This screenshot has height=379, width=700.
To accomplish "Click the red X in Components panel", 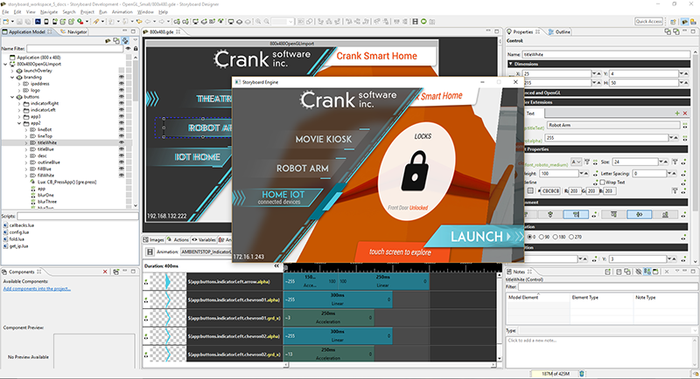I will tap(105, 271).
